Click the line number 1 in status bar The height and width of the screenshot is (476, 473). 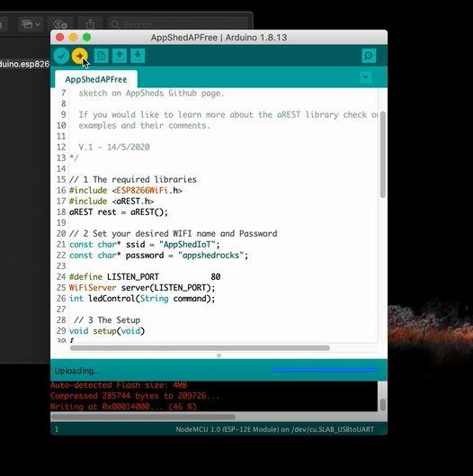click(57, 429)
